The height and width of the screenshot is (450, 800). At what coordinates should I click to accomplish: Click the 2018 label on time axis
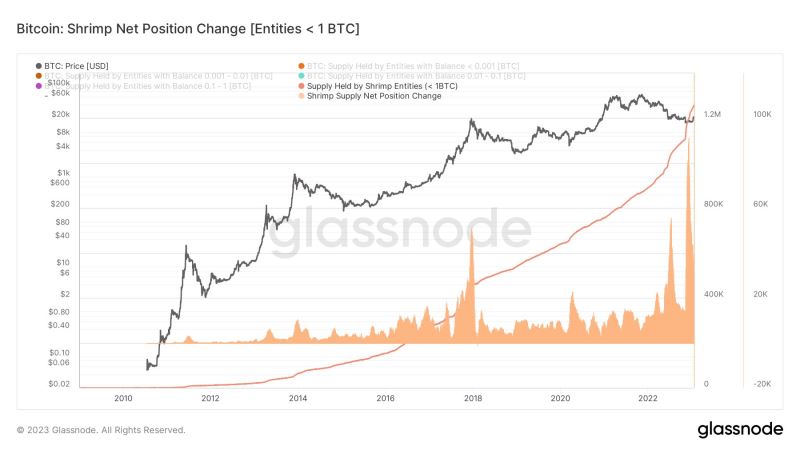pos(472,397)
